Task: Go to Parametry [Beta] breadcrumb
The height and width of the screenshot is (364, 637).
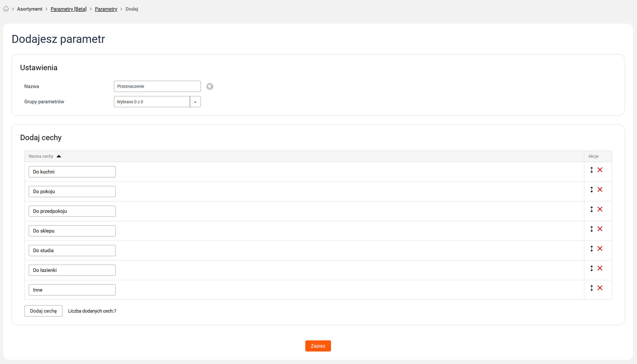Action: 69,9
